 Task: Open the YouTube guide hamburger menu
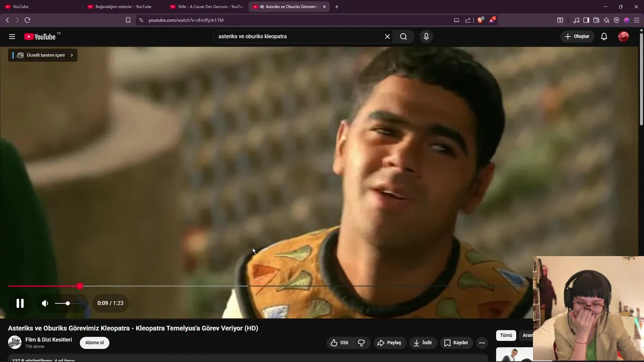point(12,37)
